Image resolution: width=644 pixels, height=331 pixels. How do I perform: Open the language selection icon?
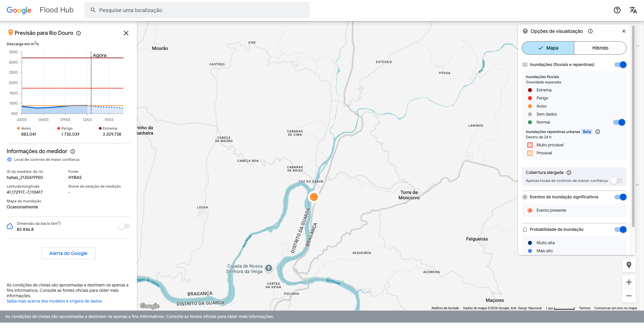click(633, 10)
